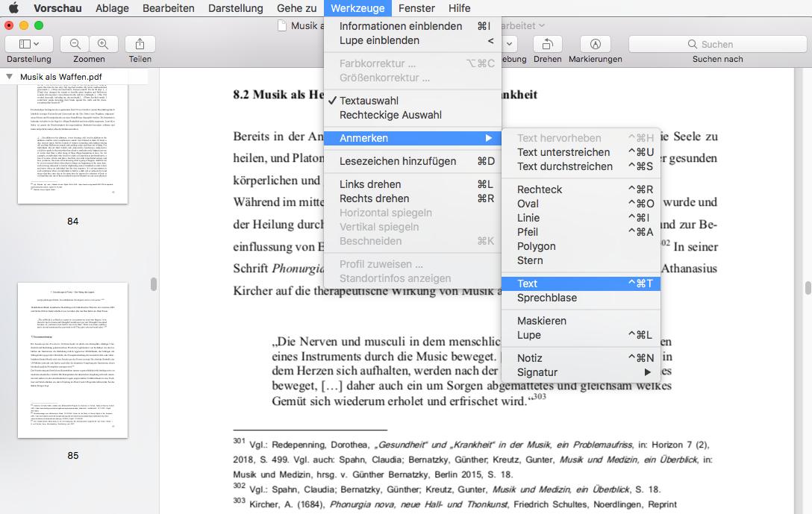Add a Sprechblase annotation
Image resolution: width=812 pixels, height=514 pixels.
coord(581,298)
